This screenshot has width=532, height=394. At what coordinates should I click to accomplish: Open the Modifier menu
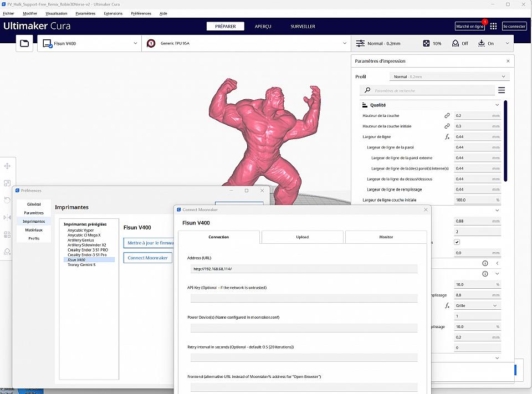point(30,13)
